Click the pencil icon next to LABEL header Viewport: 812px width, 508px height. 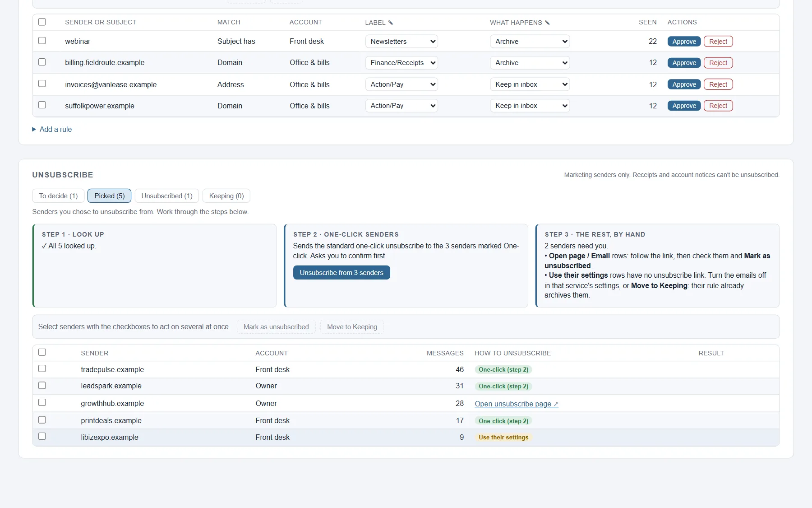click(391, 23)
